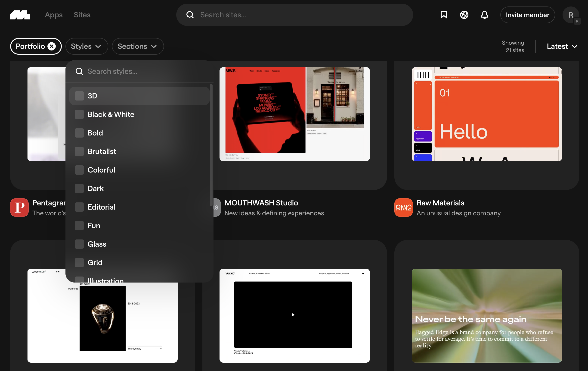Open the MOUTHWASH Studio site link
588x371 pixels.
(261, 203)
